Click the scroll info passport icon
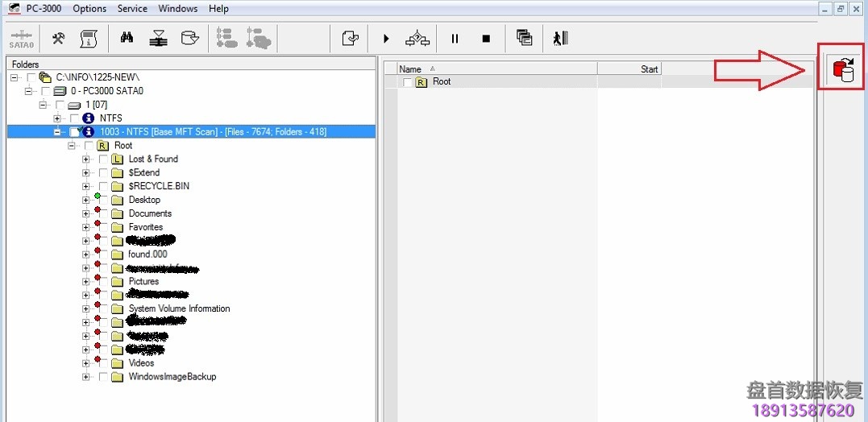Screen dimensions: 868x422 [88, 38]
